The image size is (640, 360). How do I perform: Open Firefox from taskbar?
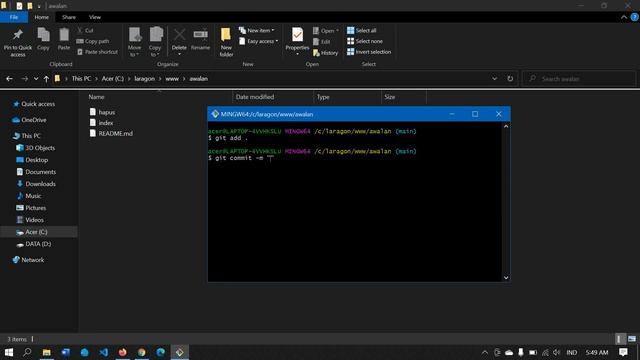pos(122,352)
